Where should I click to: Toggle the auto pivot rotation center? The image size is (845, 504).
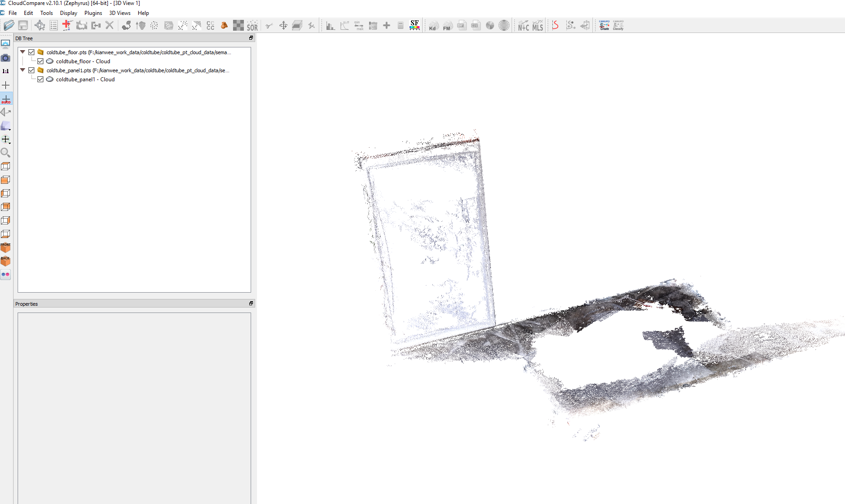coord(5,99)
